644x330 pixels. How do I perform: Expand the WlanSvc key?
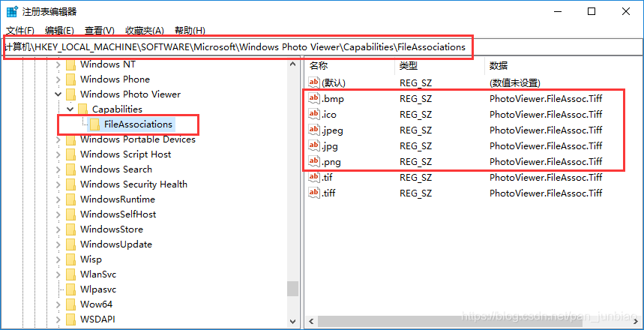(58, 274)
